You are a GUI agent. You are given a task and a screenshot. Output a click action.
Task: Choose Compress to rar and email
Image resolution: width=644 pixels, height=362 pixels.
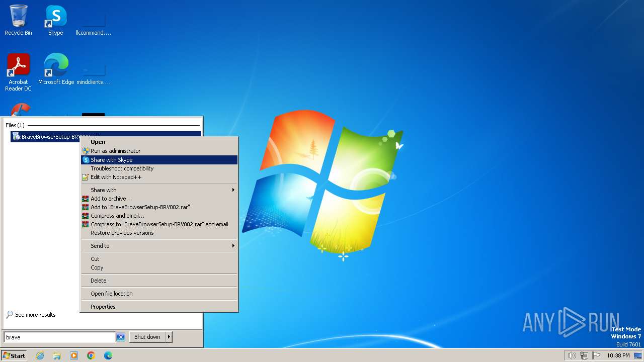(x=159, y=224)
